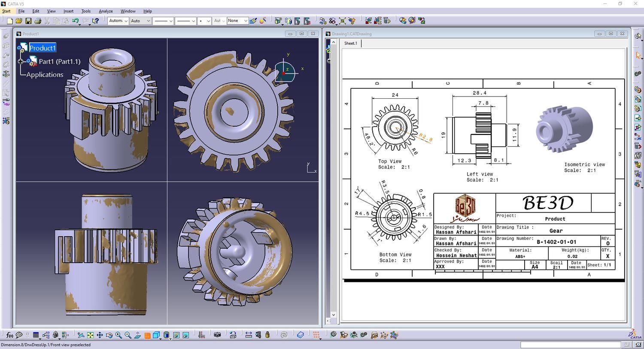The image size is (644, 349).
Task: Open the Autom color dropdown
Action: (118, 21)
